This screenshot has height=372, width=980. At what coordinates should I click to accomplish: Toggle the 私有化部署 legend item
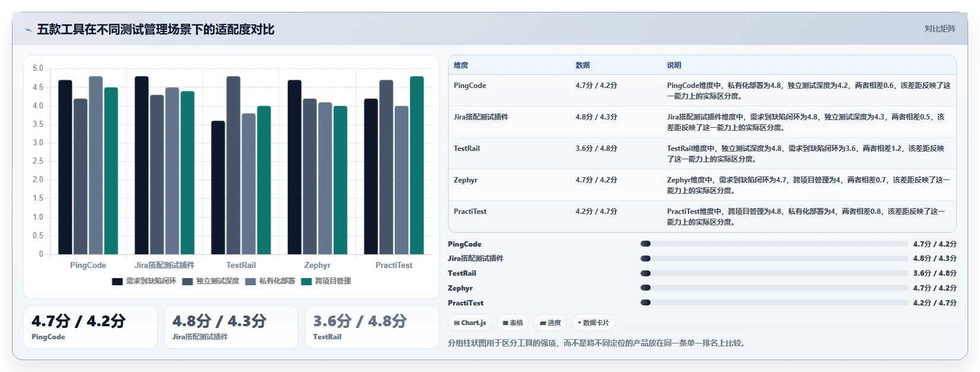(x=270, y=281)
